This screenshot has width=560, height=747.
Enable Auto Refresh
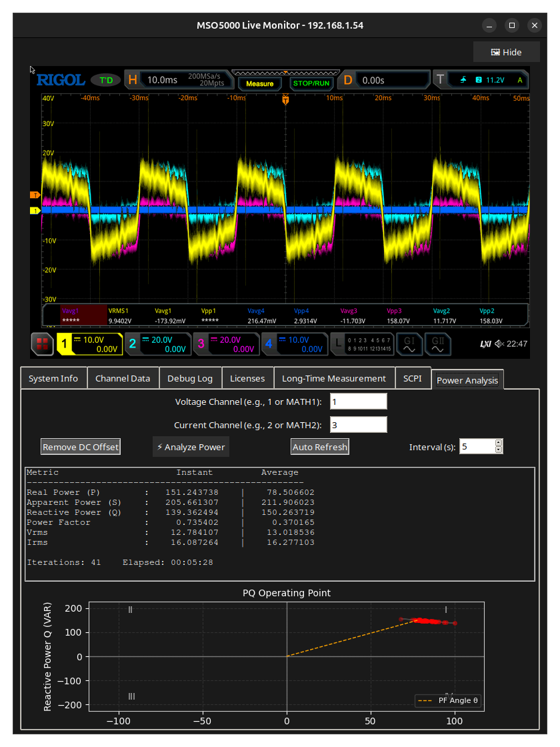(320, 447)
